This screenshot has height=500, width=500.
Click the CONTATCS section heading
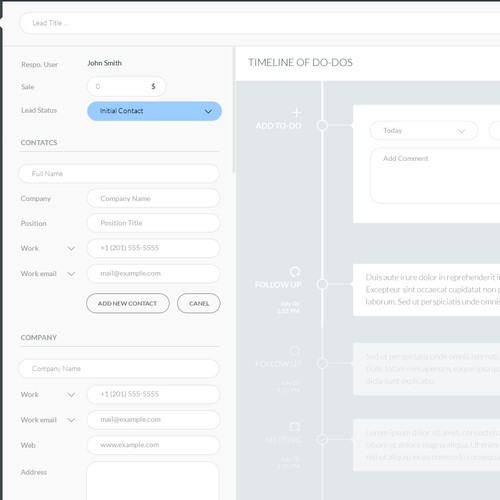pos(39,143)
